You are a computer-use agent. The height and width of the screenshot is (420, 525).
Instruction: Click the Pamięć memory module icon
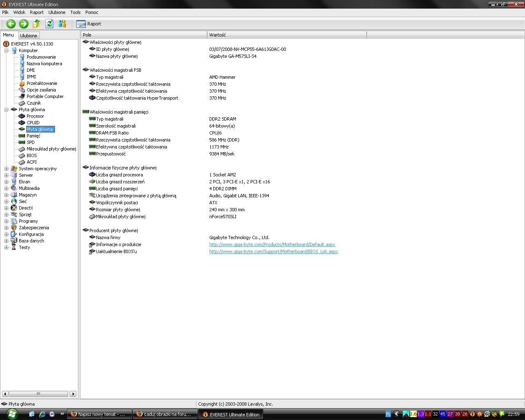coord(22,136)
